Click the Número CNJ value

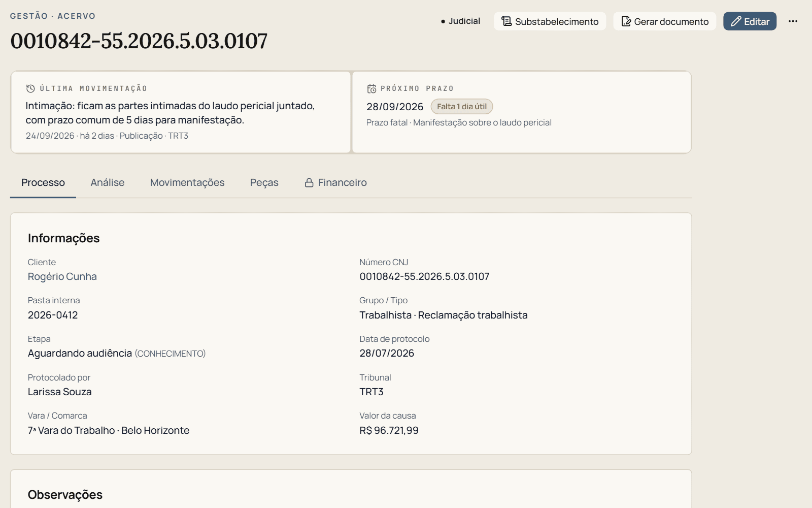tap(424, 276)
